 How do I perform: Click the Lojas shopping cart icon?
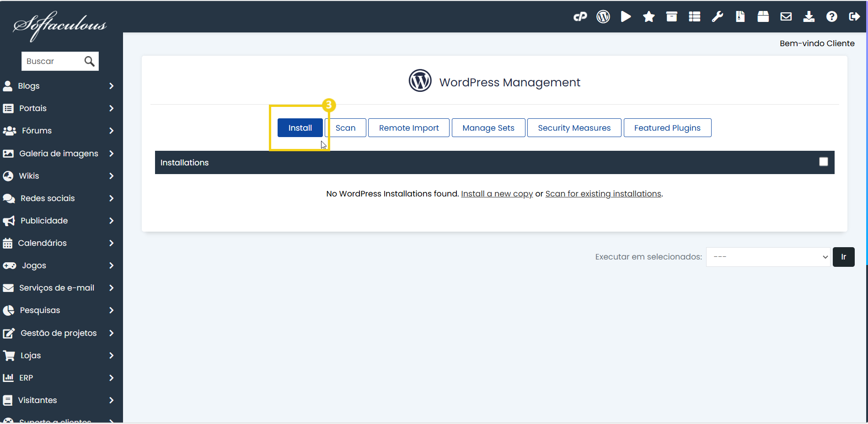(x=9, y=355)
